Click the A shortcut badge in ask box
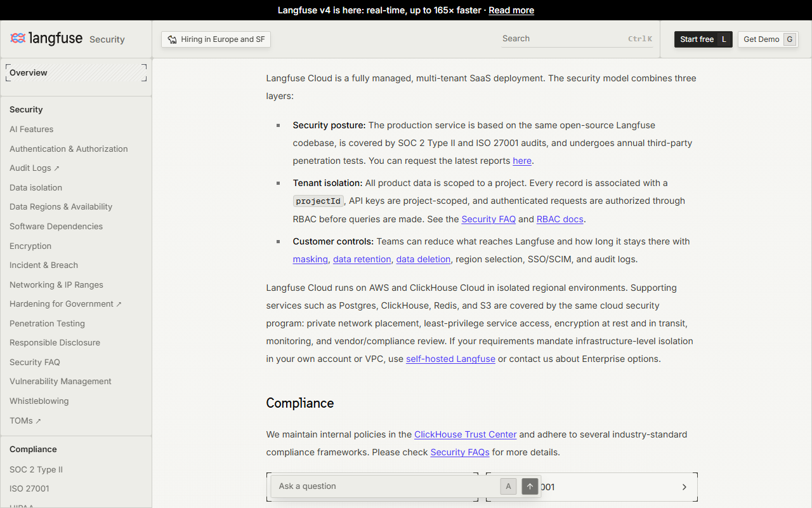 pyautogui.click(x=507, y=486)
